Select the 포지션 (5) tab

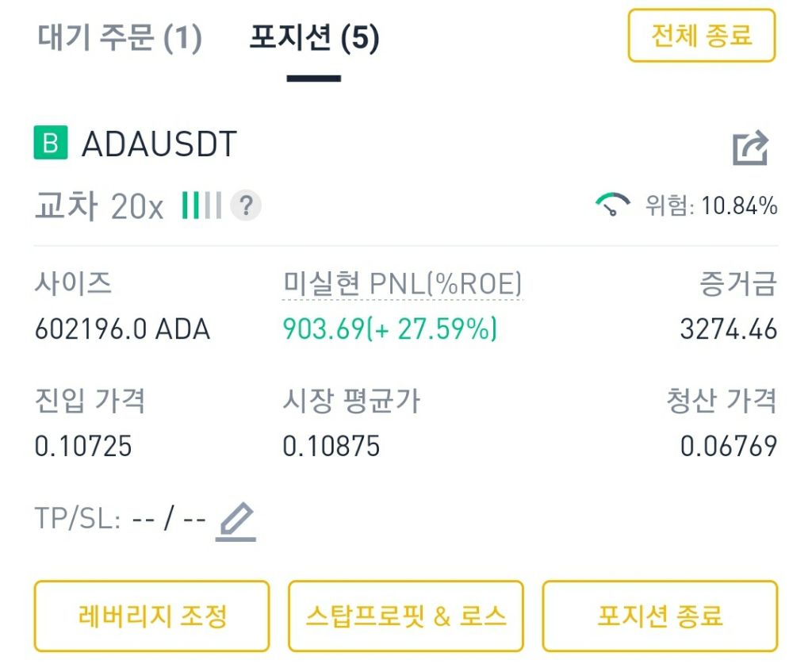[315, 36]
